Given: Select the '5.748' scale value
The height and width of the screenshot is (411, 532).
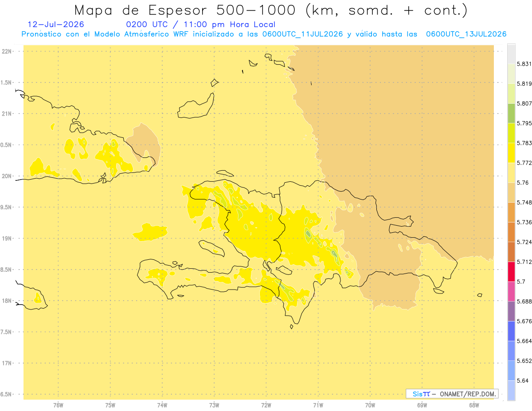Looking at the screenshot, I should [x=524, y=203].
